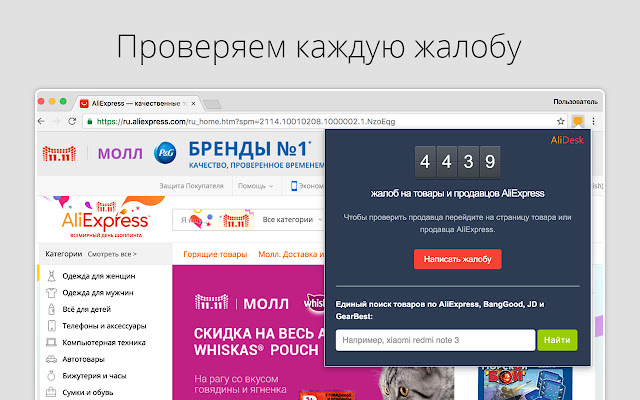Click the AliExpress search input field

coord(214,220)
